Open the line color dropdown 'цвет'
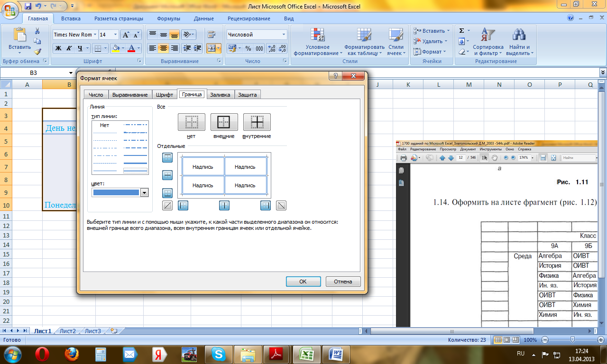Screen dimensions: 607x364 (145, 192)
